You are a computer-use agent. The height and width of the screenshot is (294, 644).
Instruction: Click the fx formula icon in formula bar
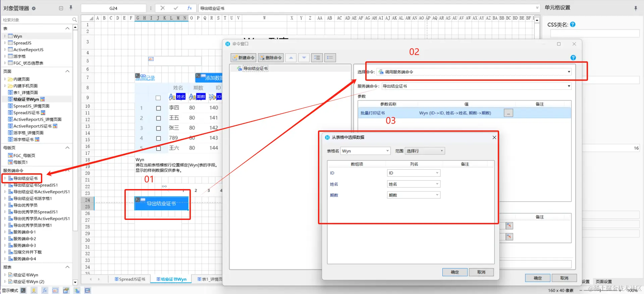tap(190, 8)
